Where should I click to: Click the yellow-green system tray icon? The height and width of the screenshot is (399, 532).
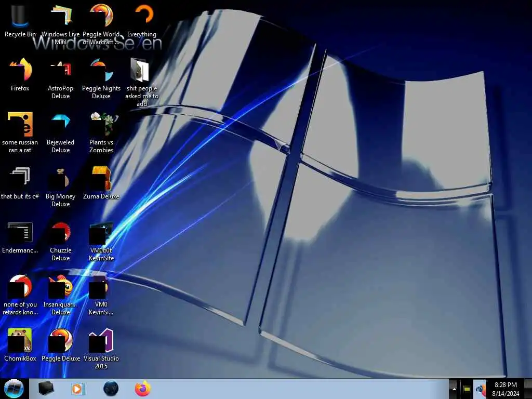467,389
